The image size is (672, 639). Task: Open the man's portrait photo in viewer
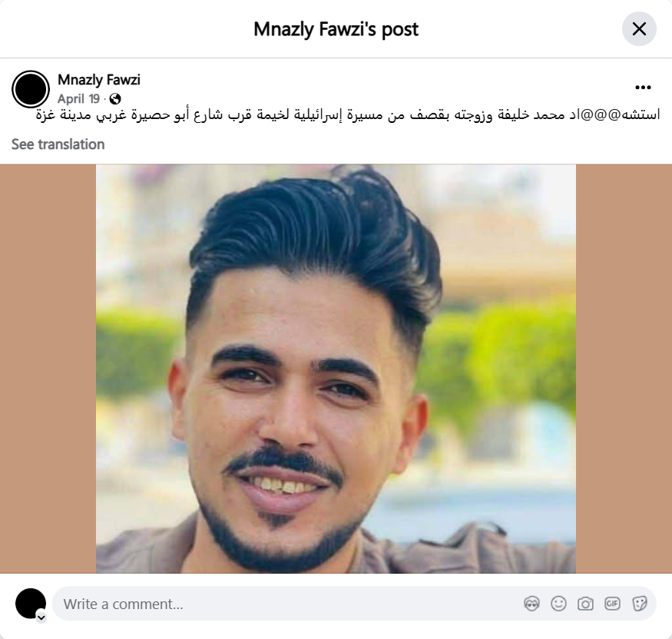tap(336, 369)
